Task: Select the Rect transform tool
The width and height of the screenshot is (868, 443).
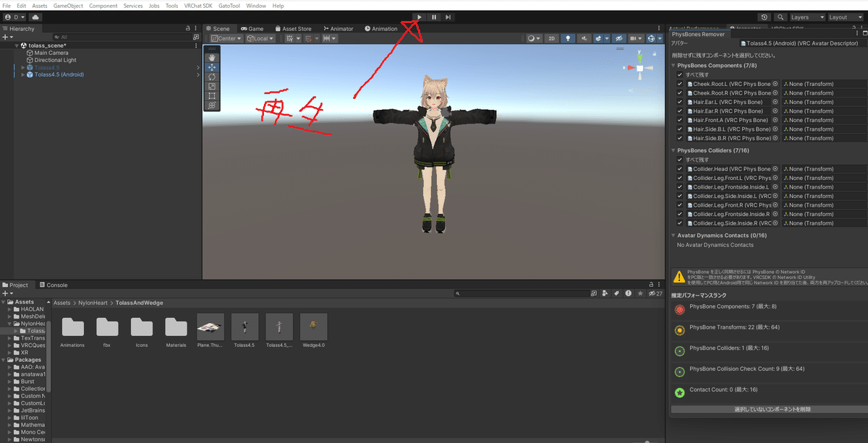Action: 212,95
